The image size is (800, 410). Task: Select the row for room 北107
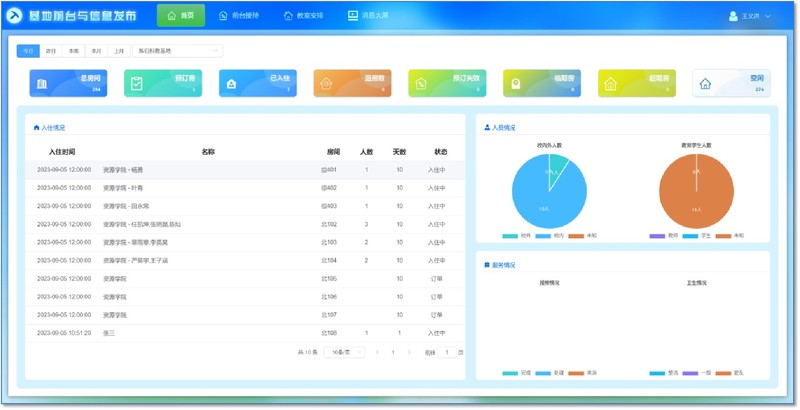click(245, 315)
